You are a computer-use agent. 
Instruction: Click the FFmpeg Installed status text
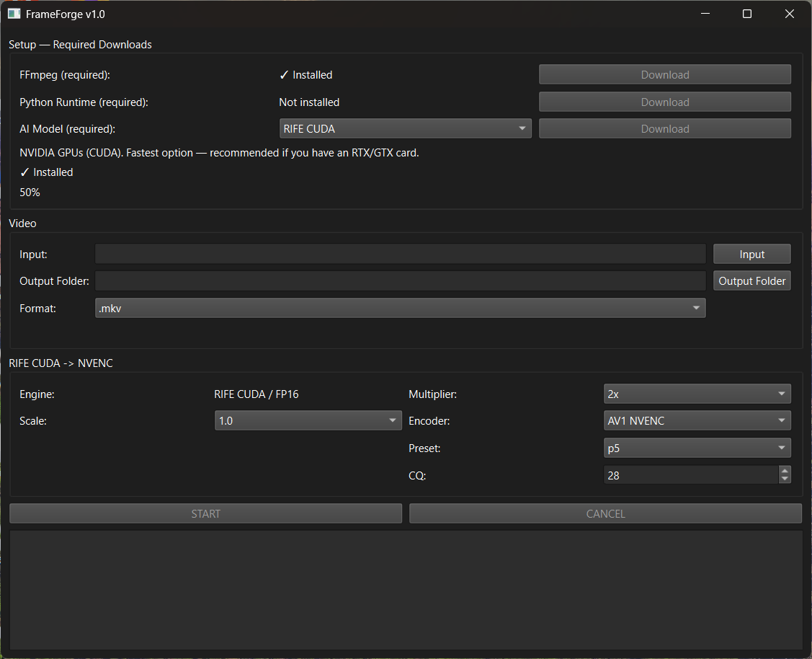click(305, 74)
